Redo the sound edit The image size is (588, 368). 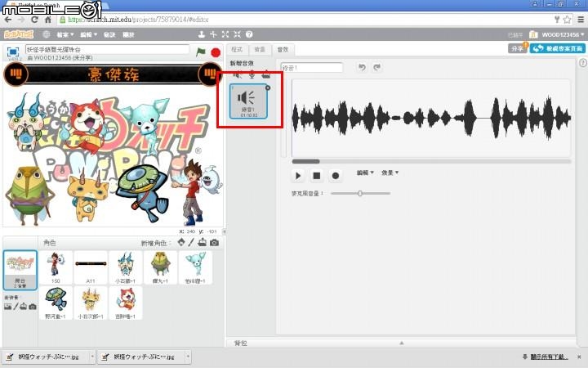(376, 67)
